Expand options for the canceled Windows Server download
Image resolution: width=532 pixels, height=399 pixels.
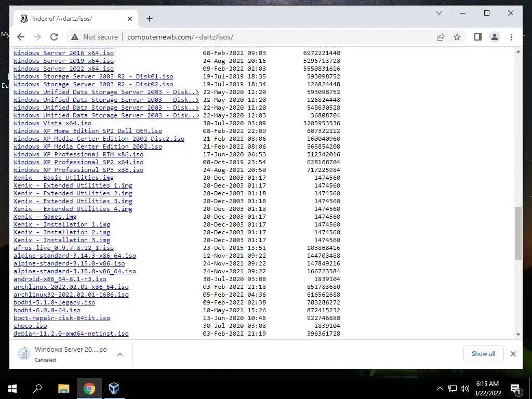120,354
